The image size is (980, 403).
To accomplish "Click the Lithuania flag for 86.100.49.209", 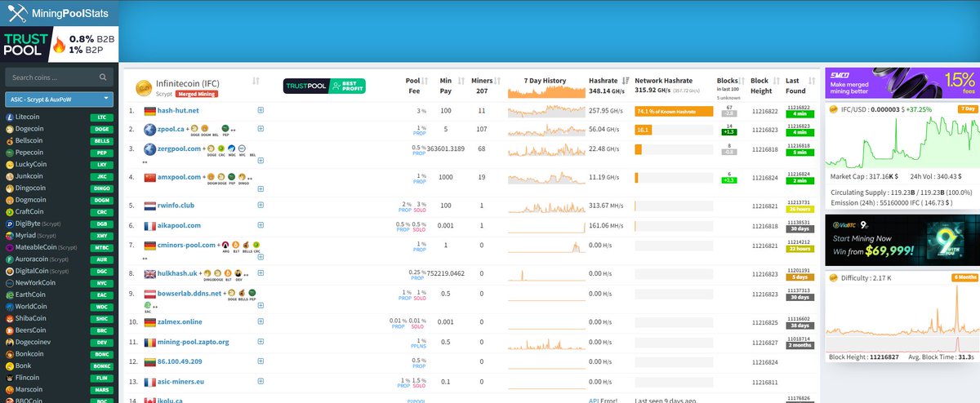I will click(x=149, y=361).
